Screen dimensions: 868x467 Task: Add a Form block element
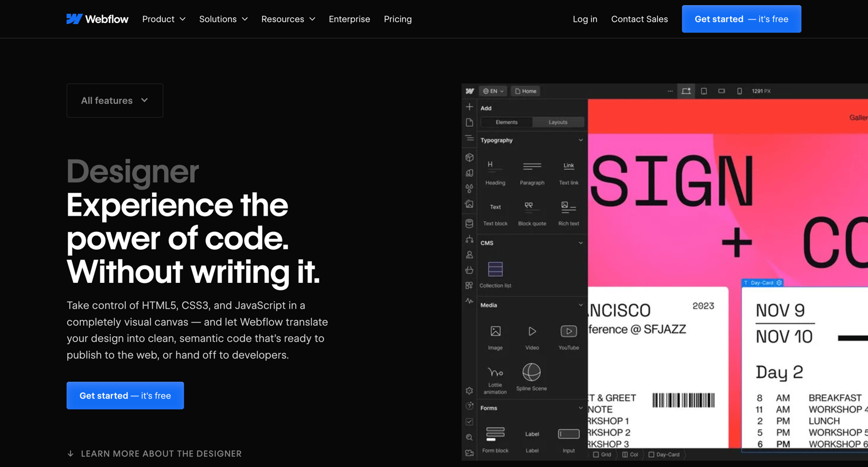click(495, 440)
